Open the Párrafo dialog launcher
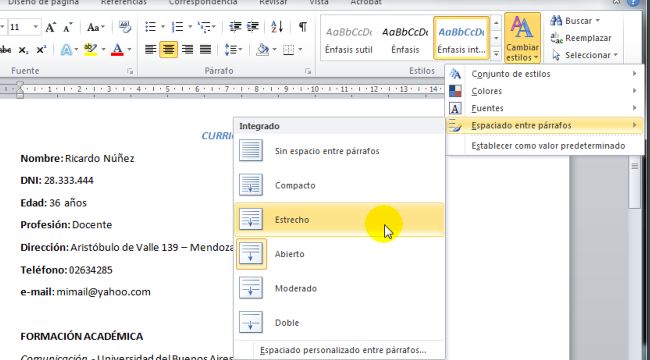Image resolution: width=650 pixels, height=360 pixels. pyautogui.click(x=308, y=71)
